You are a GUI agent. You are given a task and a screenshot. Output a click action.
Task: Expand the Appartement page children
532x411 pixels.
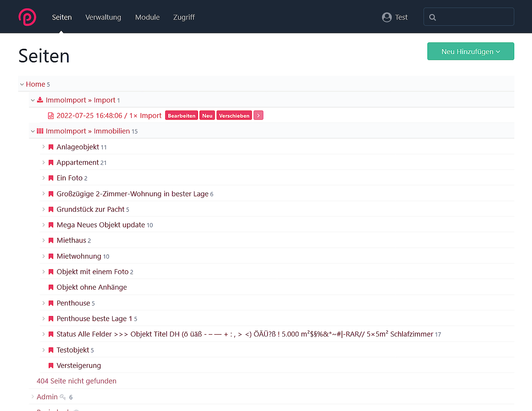43,162
